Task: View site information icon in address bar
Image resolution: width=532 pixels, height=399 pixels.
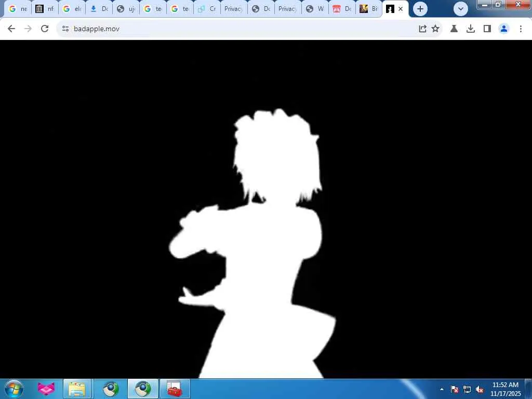Action: click(x=65, y=29)
